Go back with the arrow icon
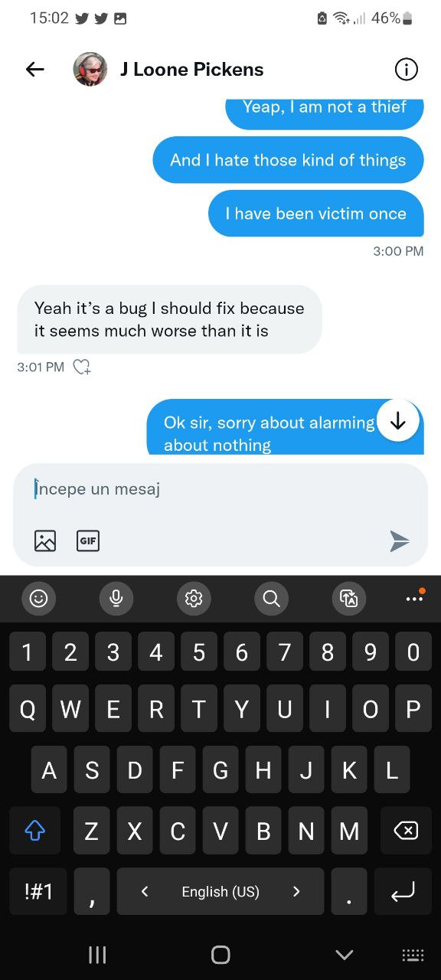The height and width of the screenshot is (980, 441). 35,70
